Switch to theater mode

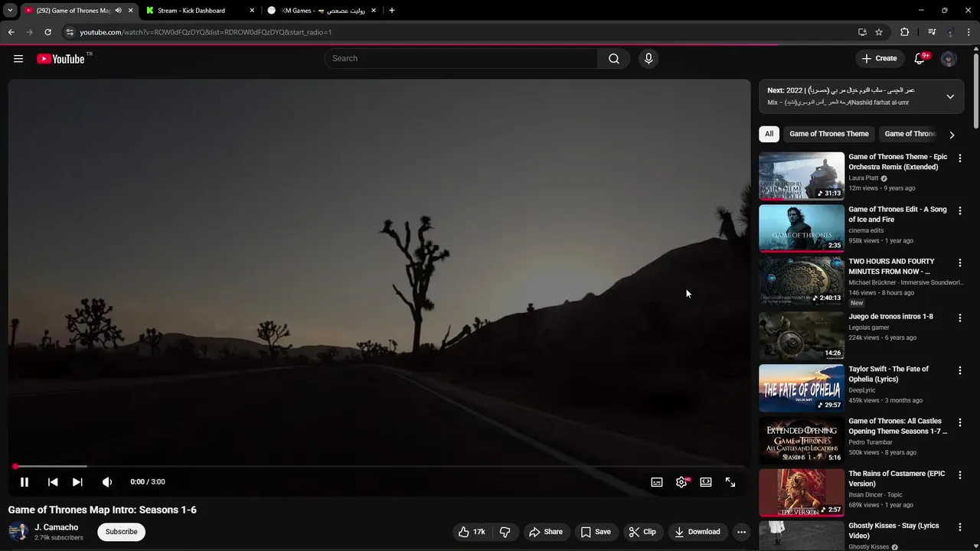[x=706, y=482]
